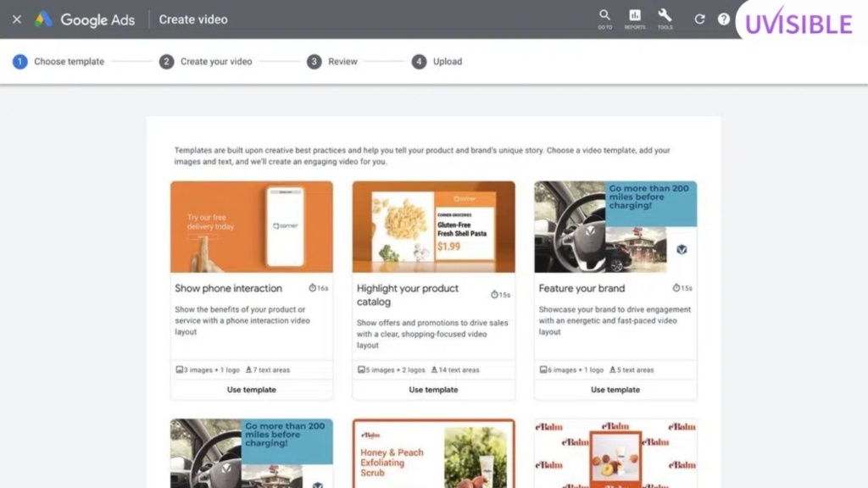
Task: Use template for Highlight your product catalog
Action: click(433, 390)
